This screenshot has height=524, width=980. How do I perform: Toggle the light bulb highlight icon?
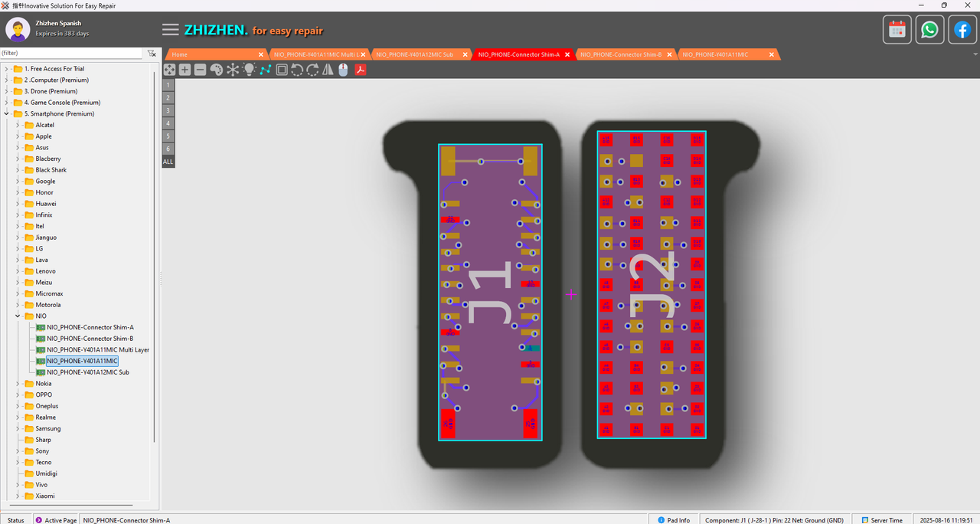249,70
